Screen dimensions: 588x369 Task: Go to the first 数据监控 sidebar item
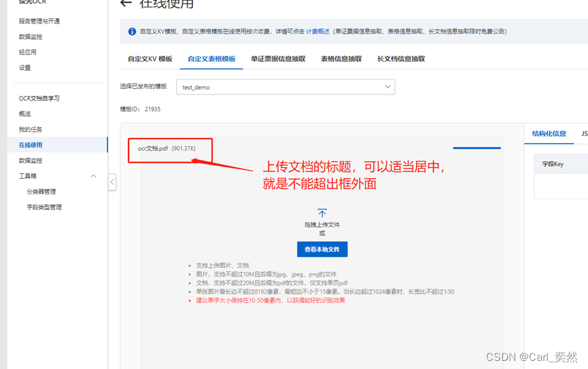coord(31,37)
